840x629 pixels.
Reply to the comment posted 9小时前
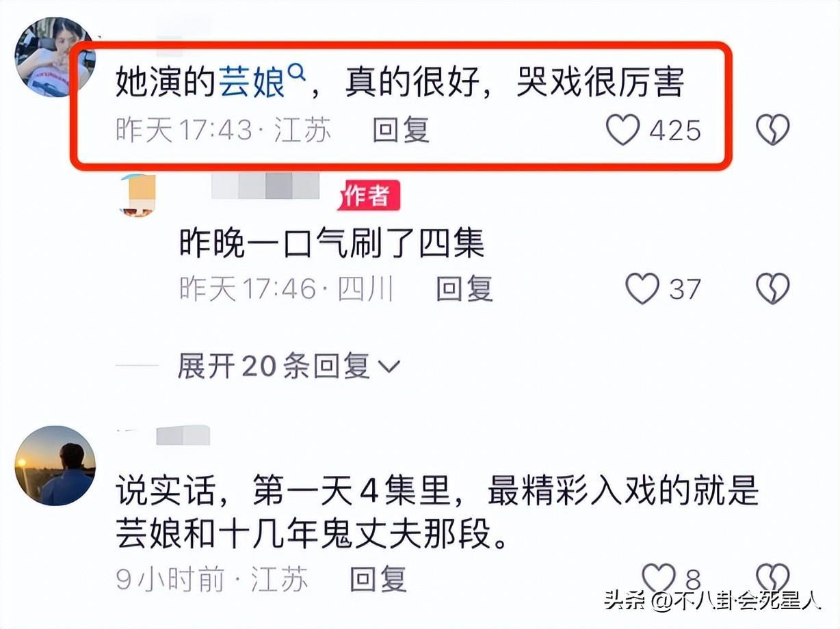(378, 579)
